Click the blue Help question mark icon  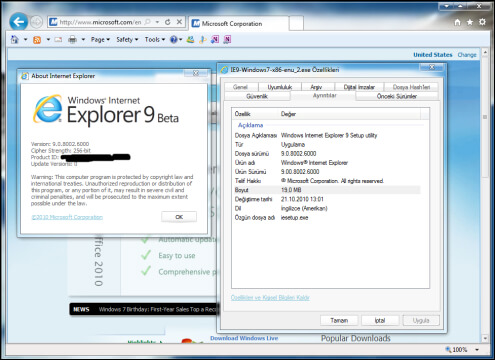173,40
